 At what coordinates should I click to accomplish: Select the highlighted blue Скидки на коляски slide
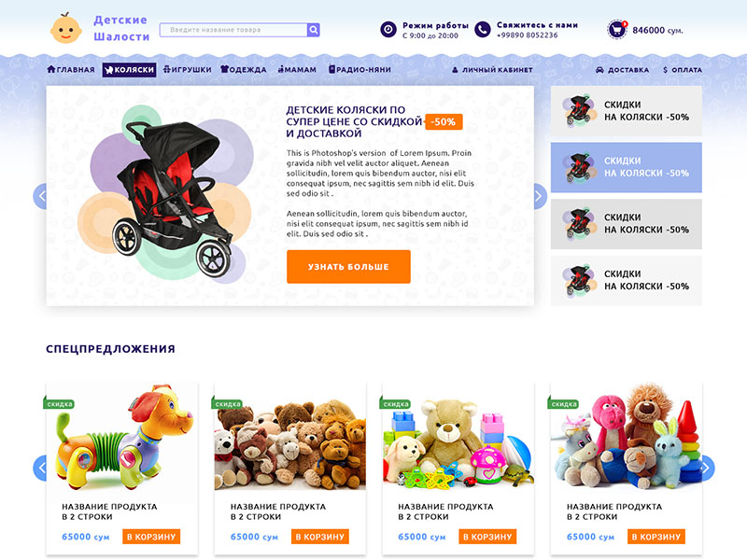[627, 167]
